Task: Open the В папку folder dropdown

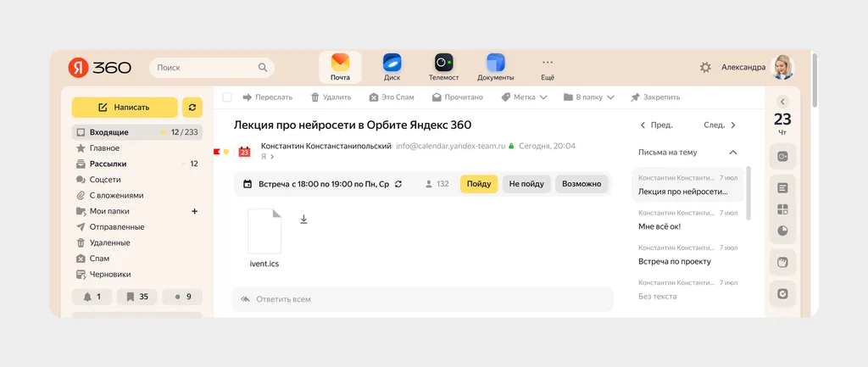Action: [589, 97]
